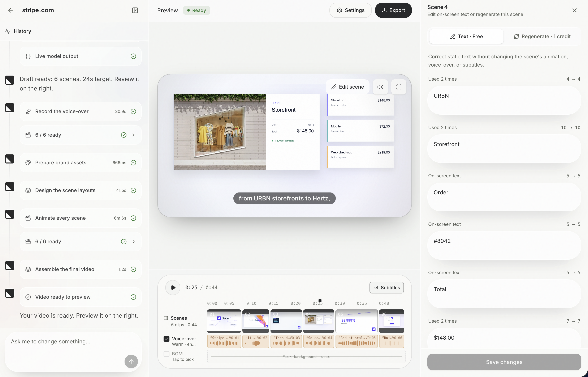Click Edit scene on the preview
The width and height of the screenshot is (588, 377).
coord(347,87)
